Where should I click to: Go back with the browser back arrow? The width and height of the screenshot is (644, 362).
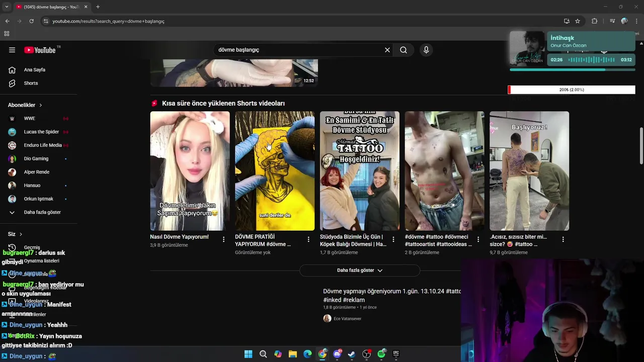point(7,21)
